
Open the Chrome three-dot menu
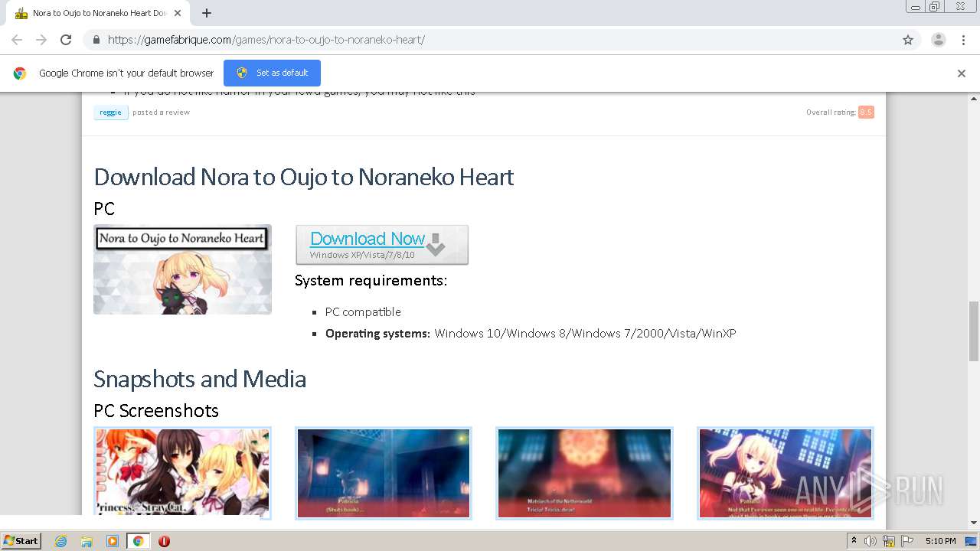click(964, 40)
